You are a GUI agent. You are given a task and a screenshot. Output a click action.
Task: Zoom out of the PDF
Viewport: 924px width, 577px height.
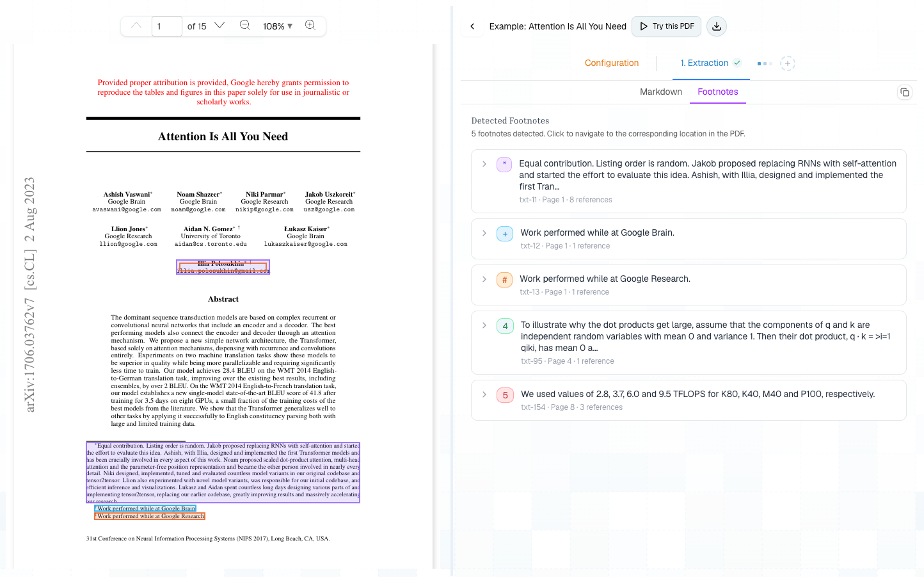245,26
